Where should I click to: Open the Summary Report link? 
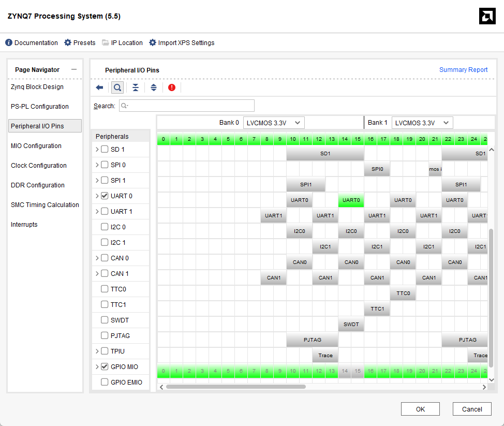click(463, 70)
